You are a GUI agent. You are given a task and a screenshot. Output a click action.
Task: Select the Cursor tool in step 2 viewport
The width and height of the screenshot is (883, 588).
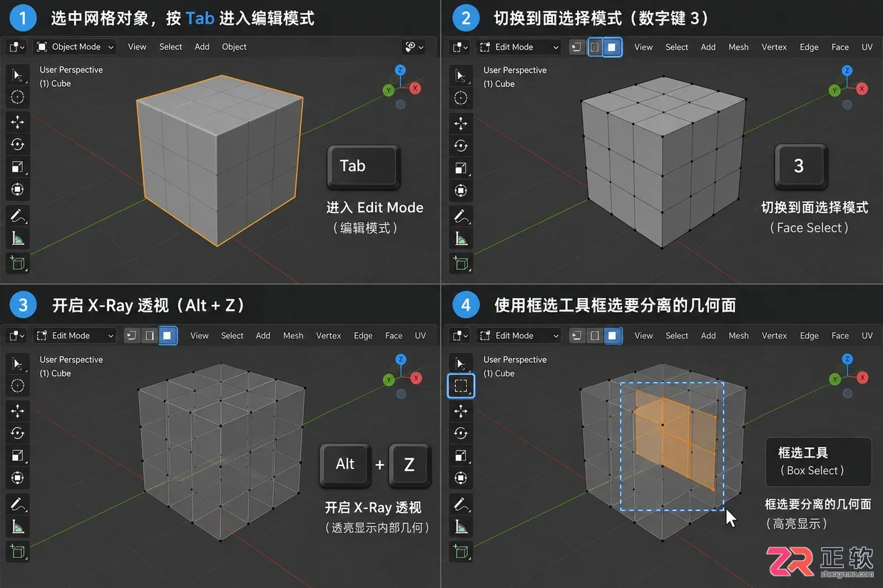tap(461, 98)
